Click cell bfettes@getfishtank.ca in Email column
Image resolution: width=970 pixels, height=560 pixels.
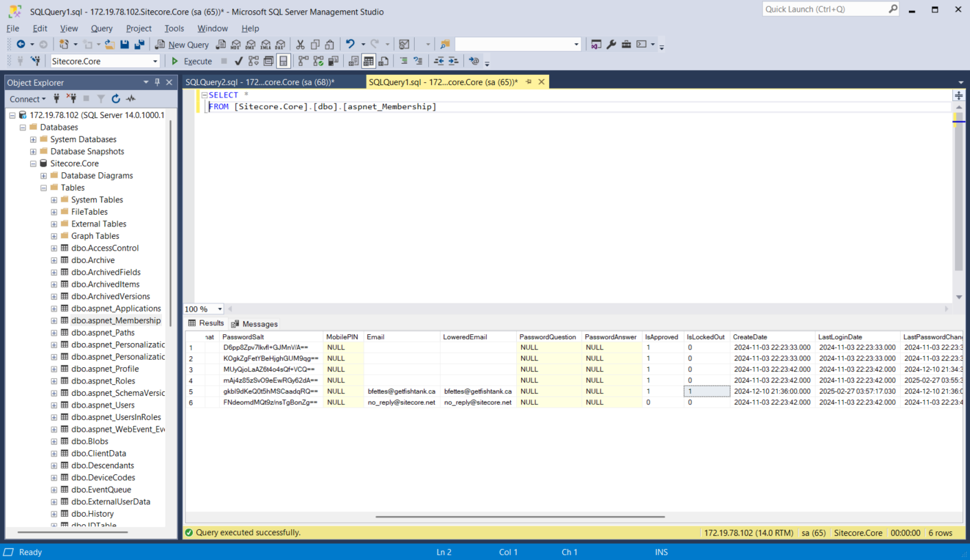402,391
